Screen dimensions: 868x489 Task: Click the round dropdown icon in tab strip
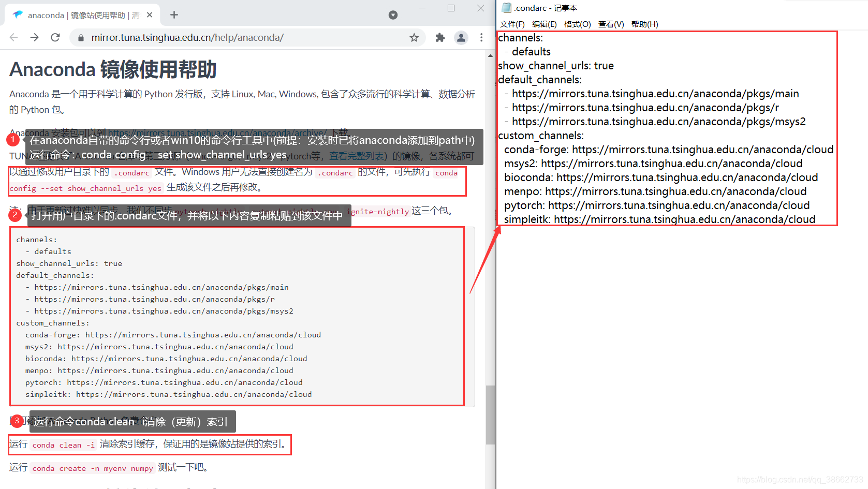(x=393, y=15)
